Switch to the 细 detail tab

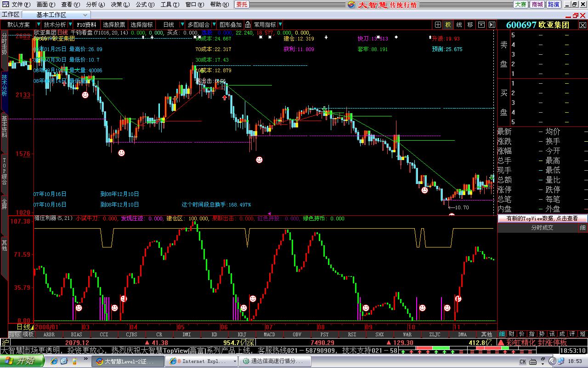coord(502,334)
